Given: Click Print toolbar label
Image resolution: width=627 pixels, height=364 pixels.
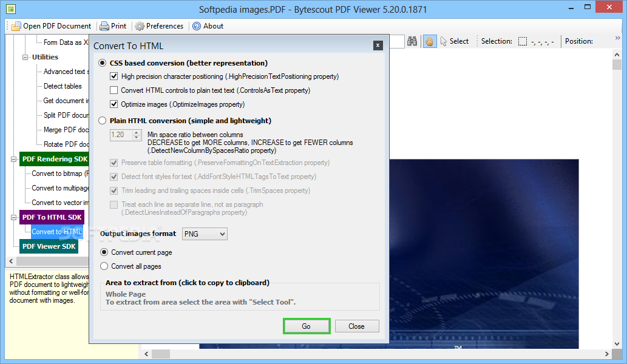Looking at the screenshot, I should coord(119,26).
